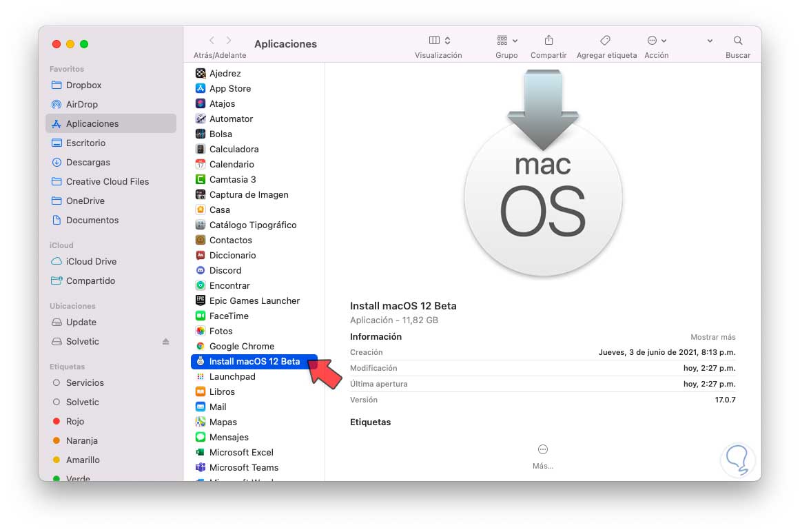Screen dimensions: 800x532
Task: Click the macOS installer preview image
Action: coord(543,174)
